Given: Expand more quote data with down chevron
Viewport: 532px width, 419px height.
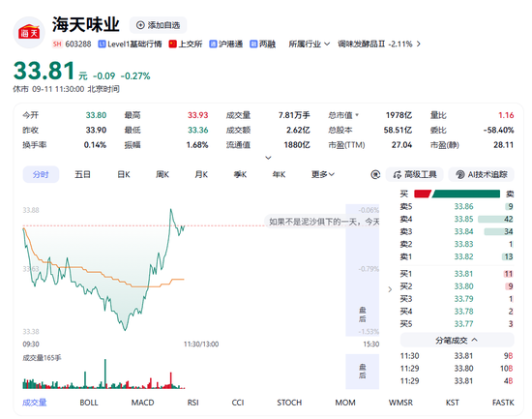Looking at the screenshot, I should tap(268, 158).
